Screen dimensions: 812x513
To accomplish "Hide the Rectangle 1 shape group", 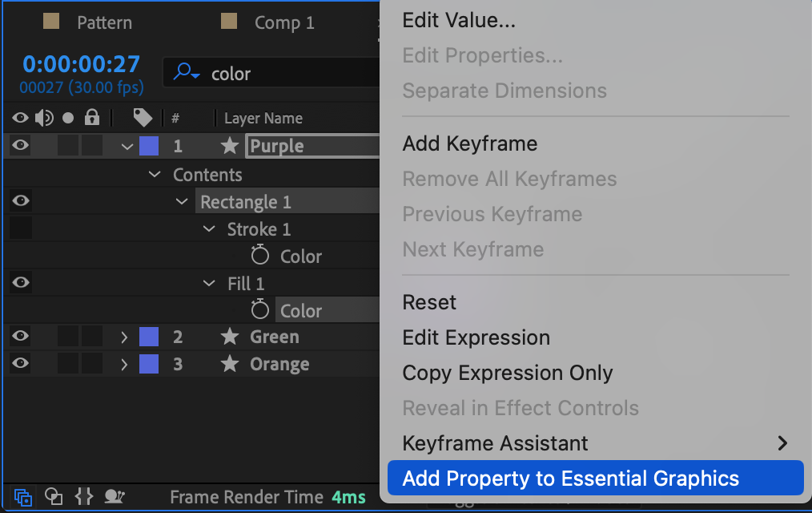I will pyautogui.click(x=21, y=201).
